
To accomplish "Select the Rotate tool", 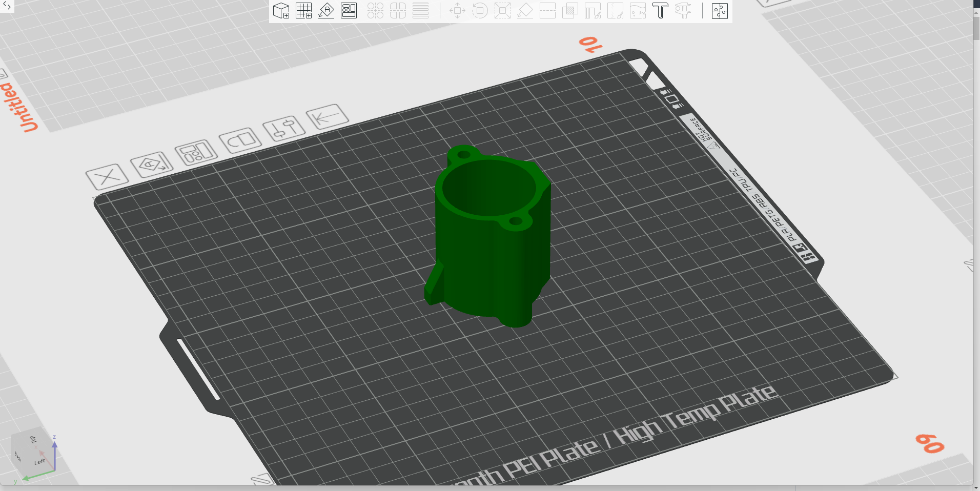I will (480, 11).
